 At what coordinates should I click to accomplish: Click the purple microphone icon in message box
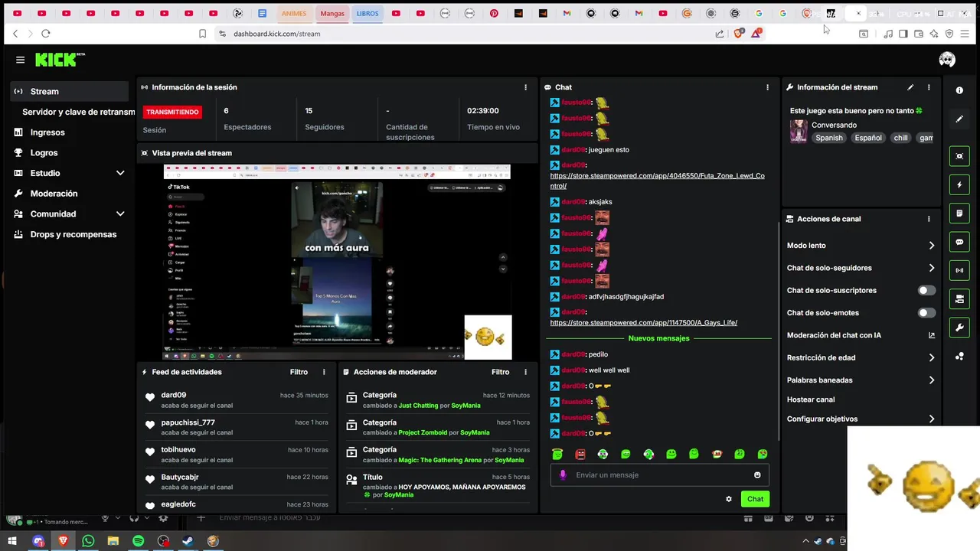click(x=563, y=475)
